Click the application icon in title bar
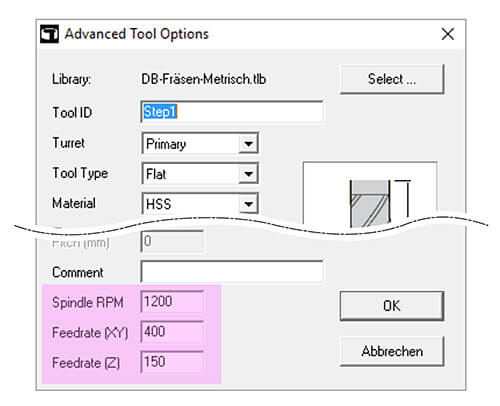 49,34
